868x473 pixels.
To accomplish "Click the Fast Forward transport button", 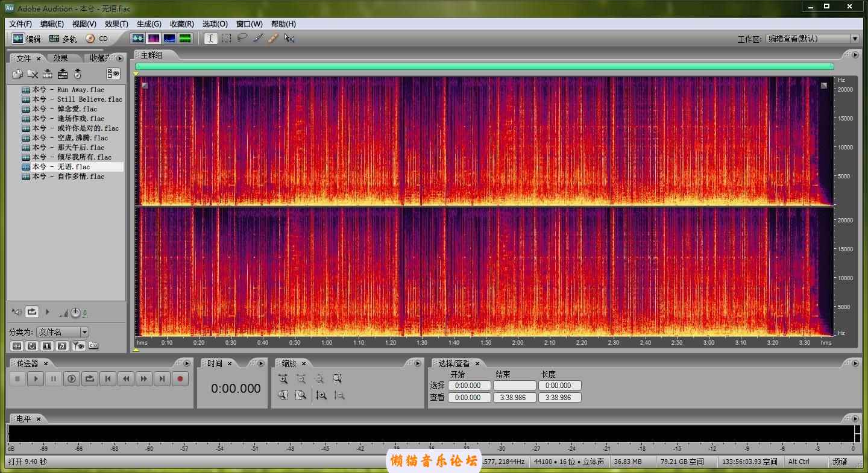I will point(144,379).
